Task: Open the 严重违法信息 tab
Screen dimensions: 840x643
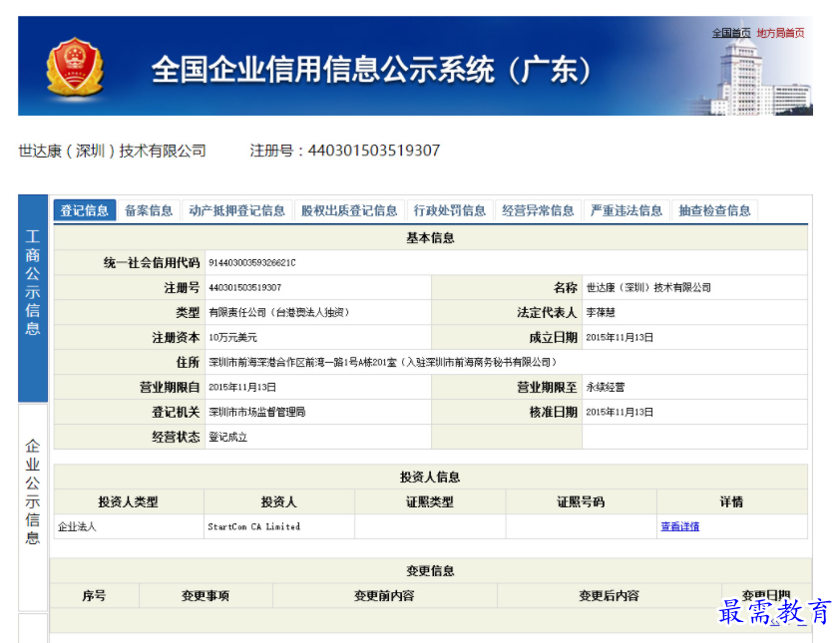Action: click(x=627, y=210)
